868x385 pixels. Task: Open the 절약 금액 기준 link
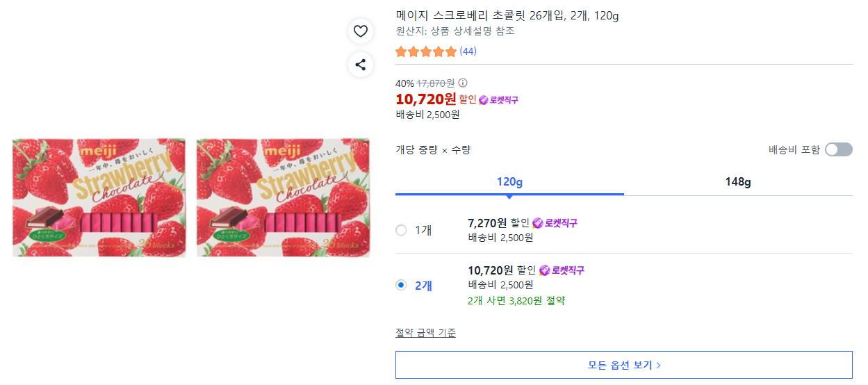coord(425,333)
